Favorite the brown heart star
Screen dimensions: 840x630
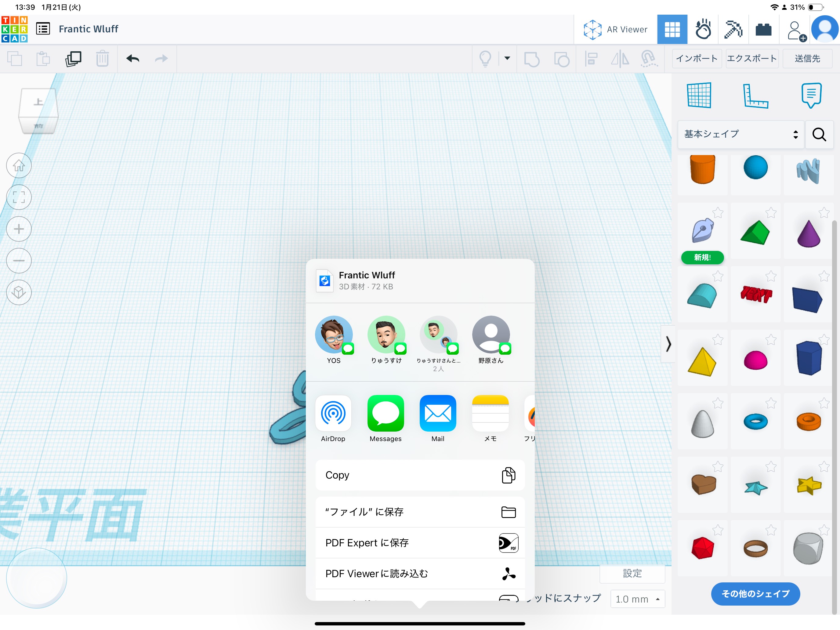718,466
